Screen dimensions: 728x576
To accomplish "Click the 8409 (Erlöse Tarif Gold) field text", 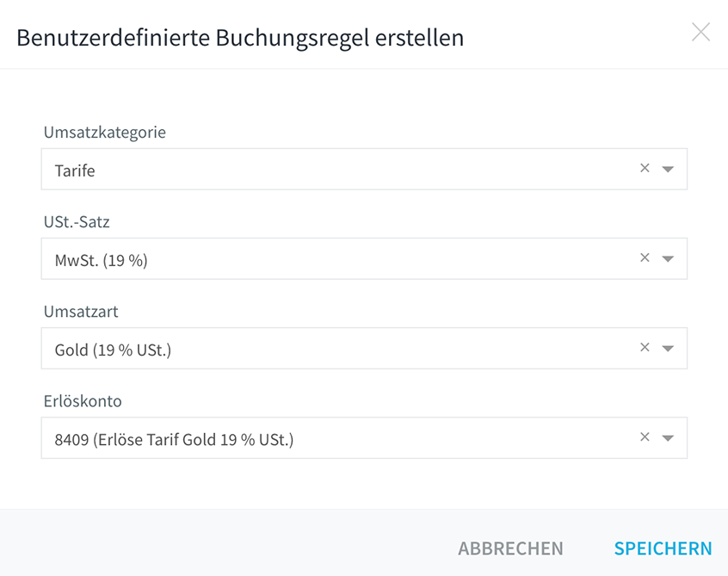I will click(x=174, y=439).
